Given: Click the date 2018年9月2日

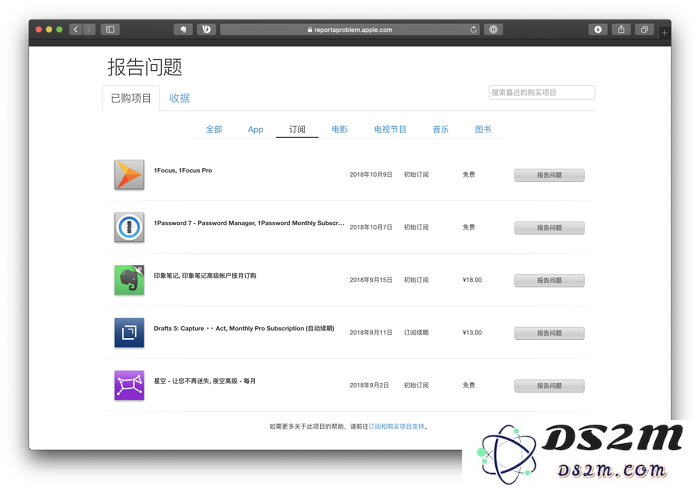Looking at the screenshot, I should pos(369,385).
